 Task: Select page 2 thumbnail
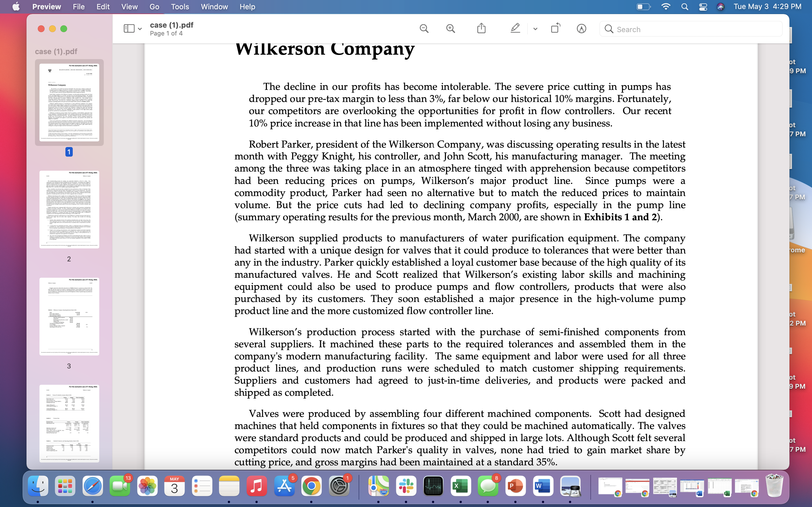(69, 210)
